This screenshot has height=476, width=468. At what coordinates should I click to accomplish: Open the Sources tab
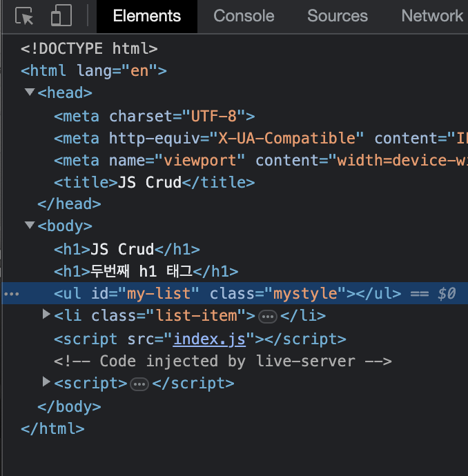tap(338, 16)
